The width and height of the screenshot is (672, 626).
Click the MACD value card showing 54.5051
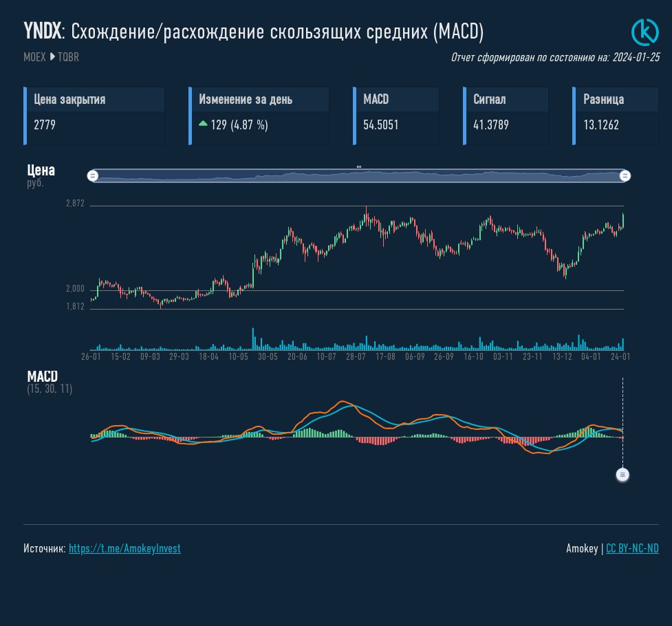[x=396, y=116]
